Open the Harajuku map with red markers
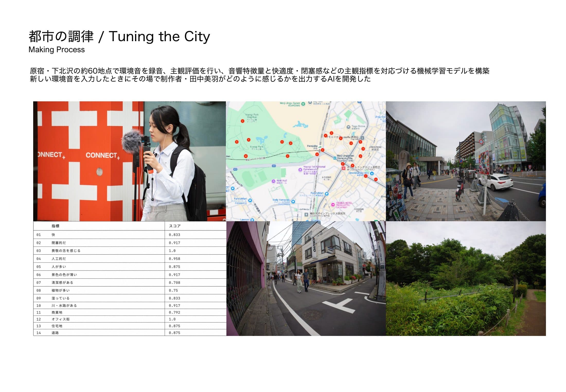The image size is (566, 392). [x=306, y=161]
